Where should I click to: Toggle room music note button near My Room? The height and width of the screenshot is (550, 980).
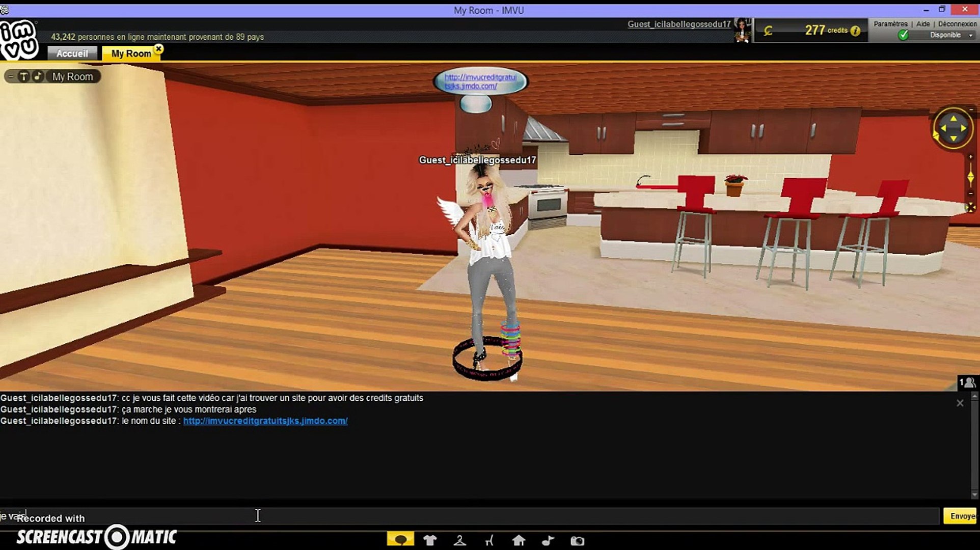[x=38, y=76]
